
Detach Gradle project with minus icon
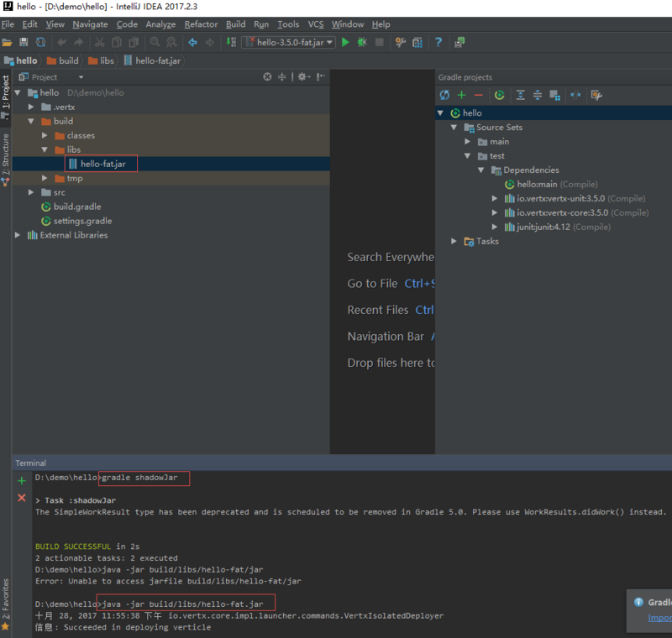point(478,95)
